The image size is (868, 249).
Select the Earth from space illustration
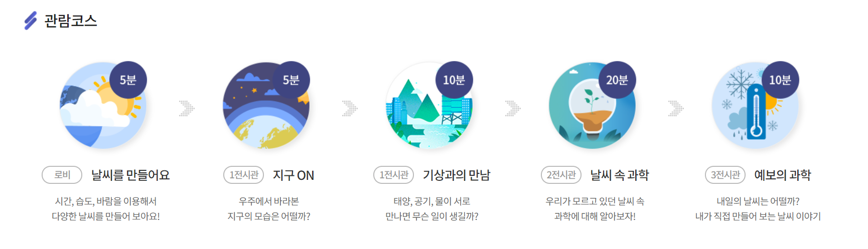click(x=266, y=106)
